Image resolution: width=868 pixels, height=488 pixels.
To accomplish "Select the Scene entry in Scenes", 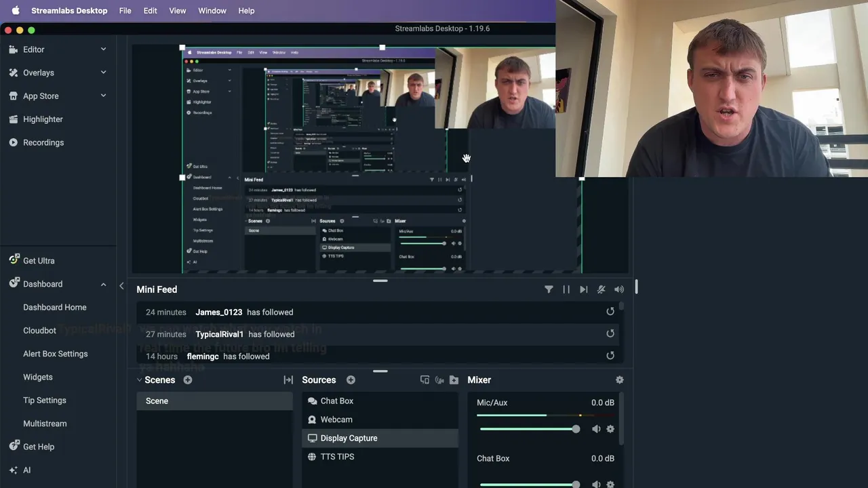I will click(214, 401).
